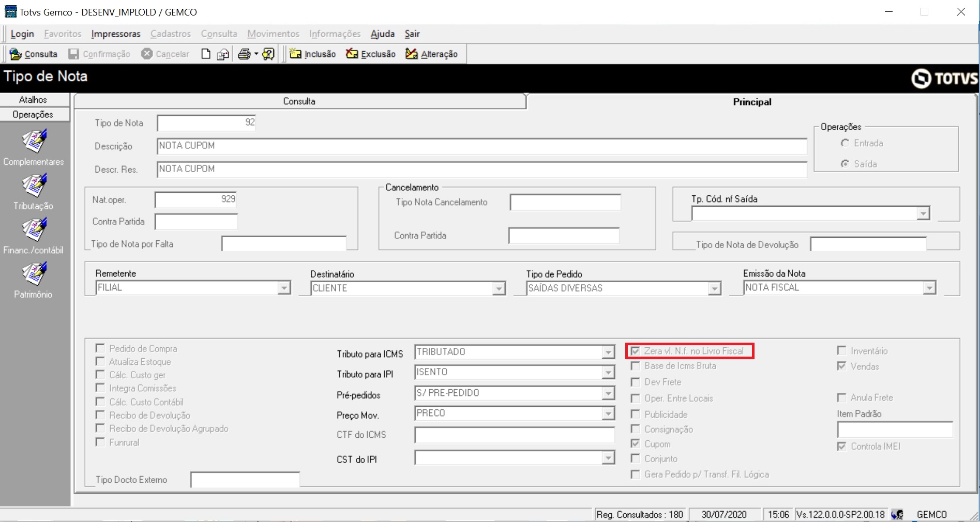Click the Cancelar round X icon
This screenshot has width=980, height=522.
(x=147, y=54)
